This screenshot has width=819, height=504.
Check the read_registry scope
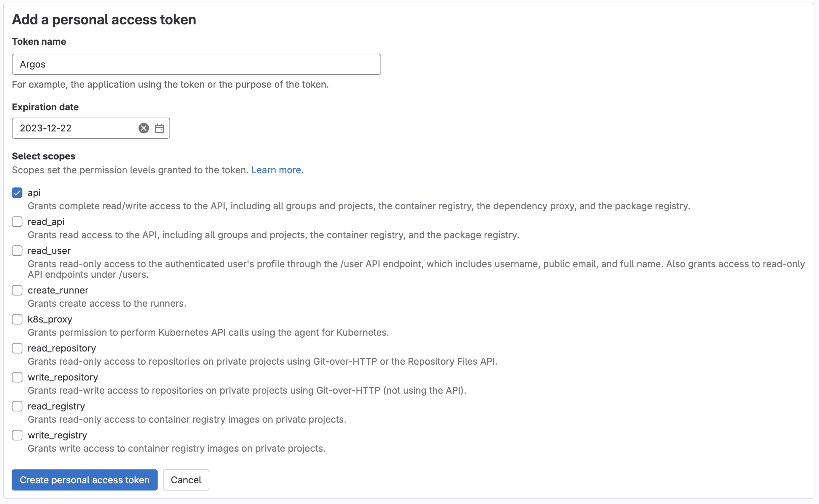coord(17,406)
